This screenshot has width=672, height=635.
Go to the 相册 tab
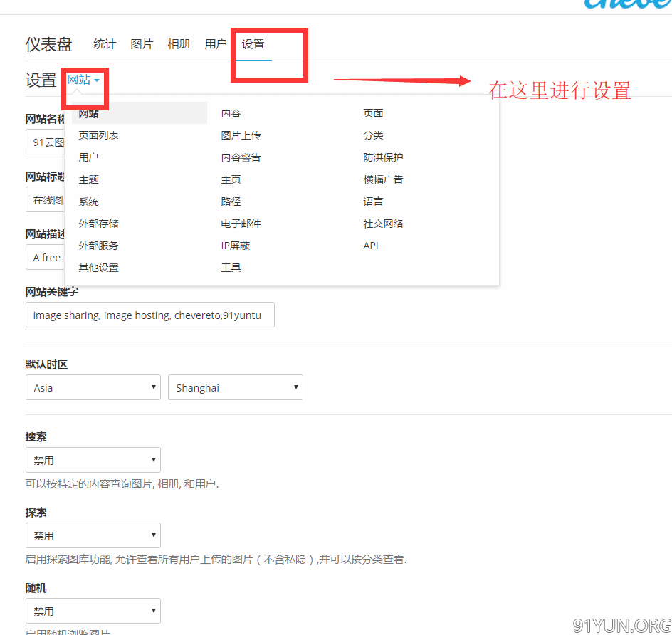(179, 44)
